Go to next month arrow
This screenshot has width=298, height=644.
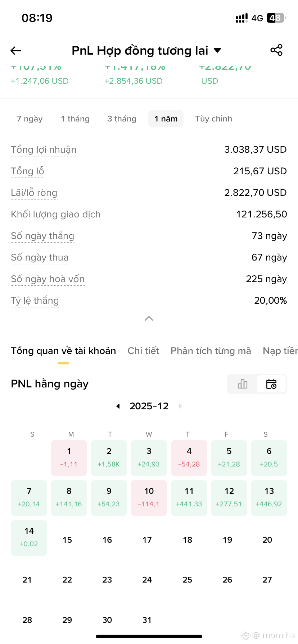[180, 406]
